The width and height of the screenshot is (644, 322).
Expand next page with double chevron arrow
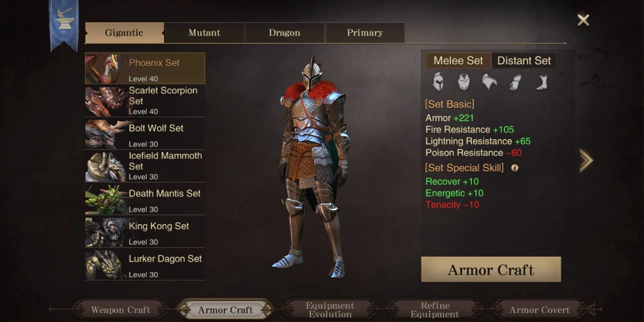(x=586, y=160)
